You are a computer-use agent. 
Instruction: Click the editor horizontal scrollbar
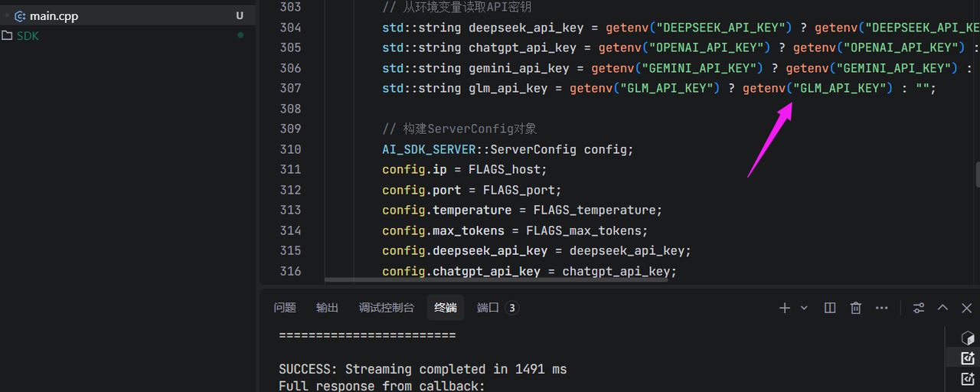point(496,280)
